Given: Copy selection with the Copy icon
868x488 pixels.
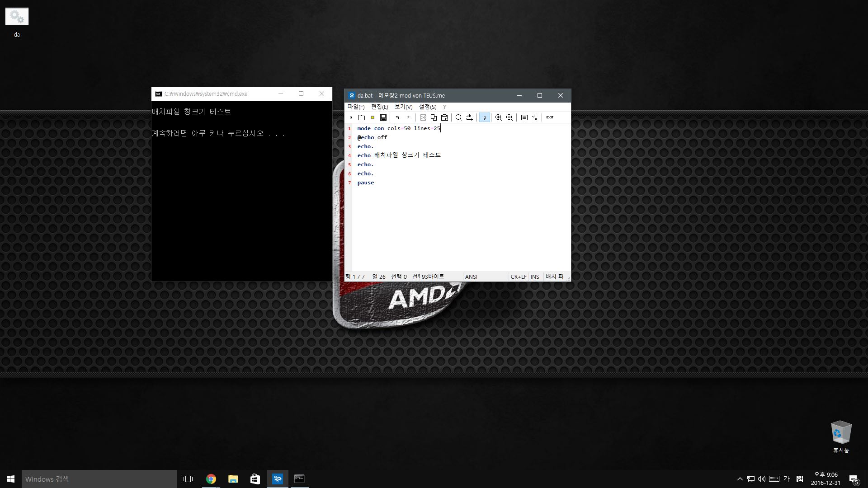Looking at the screenshot, I should 434,117.
